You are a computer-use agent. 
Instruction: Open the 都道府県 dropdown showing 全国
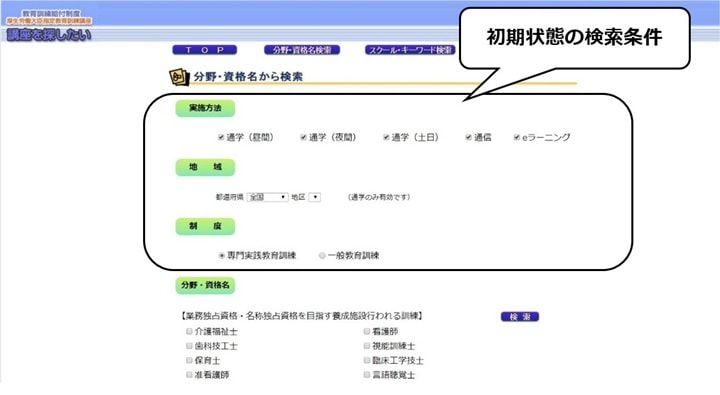coord(267,197)
